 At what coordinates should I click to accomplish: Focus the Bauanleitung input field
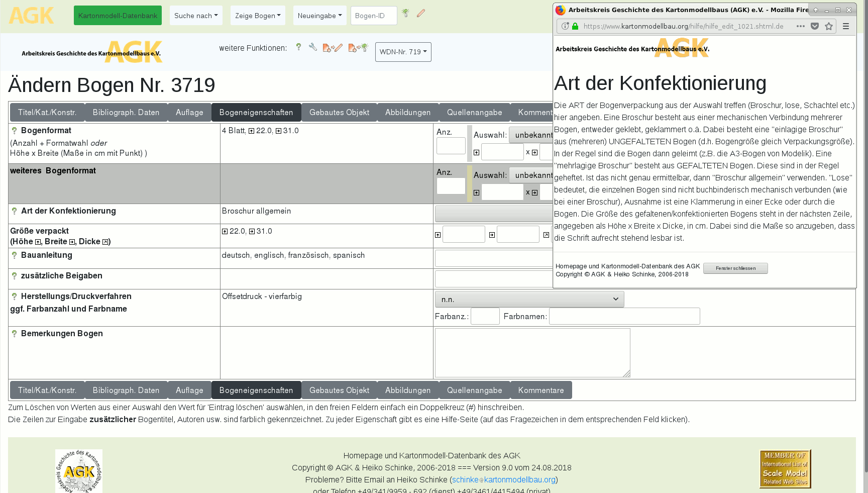[494, 258]
